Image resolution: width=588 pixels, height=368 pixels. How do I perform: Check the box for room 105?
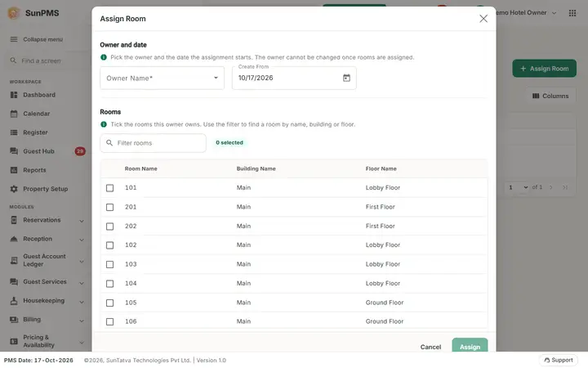point(110,303)
